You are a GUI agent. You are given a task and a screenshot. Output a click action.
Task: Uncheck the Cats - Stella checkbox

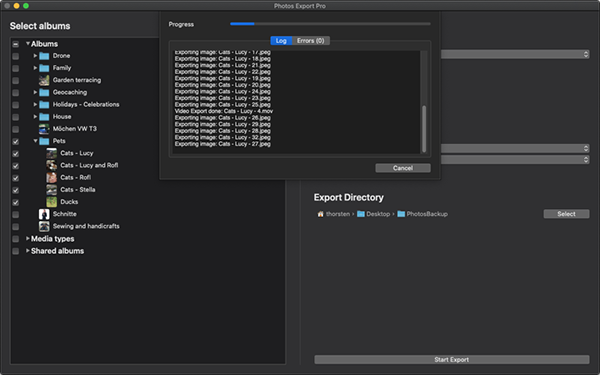[16, 190]
